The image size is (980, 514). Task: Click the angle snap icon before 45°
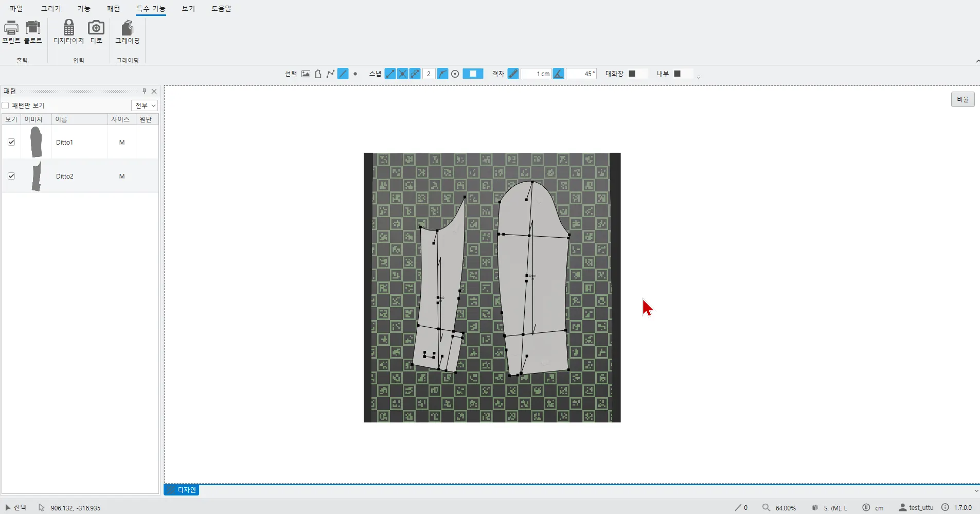click(x=558, y=74)
